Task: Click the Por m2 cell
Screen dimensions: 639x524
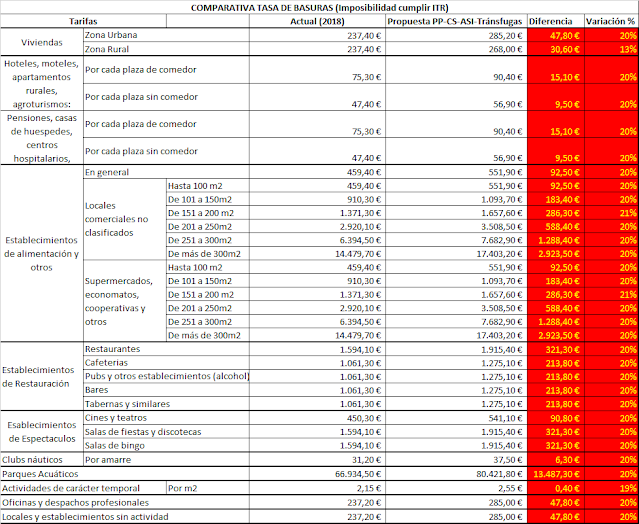Action: (208, 488)
